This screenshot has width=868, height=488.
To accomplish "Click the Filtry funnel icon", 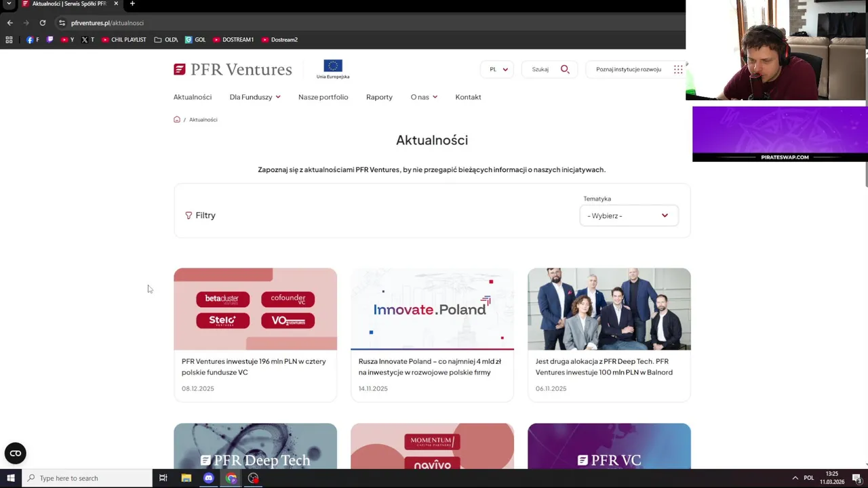I will (189, 216).
